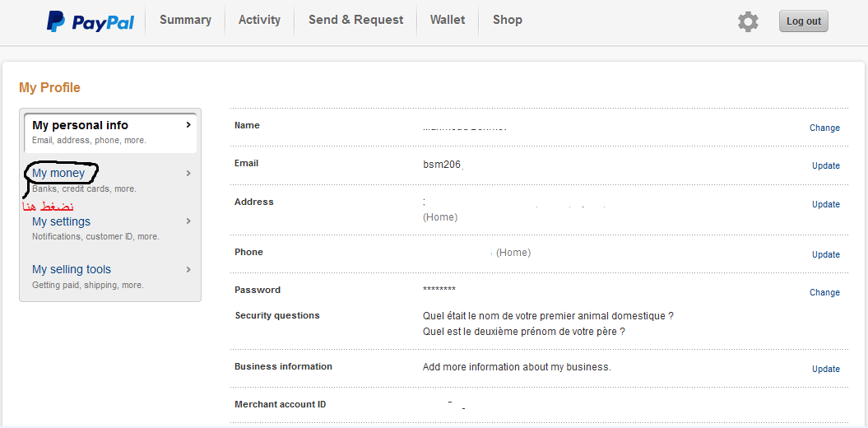Click Update link for Phone

coord(825,254)
